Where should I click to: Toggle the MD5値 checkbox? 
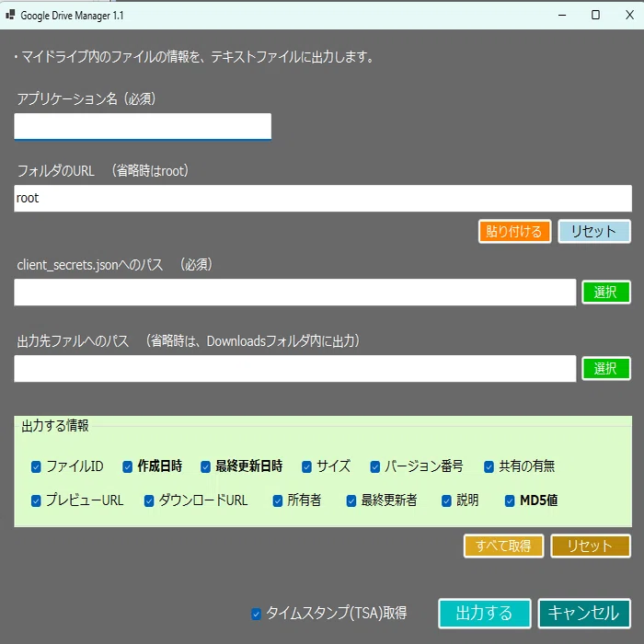click(510, 500)
